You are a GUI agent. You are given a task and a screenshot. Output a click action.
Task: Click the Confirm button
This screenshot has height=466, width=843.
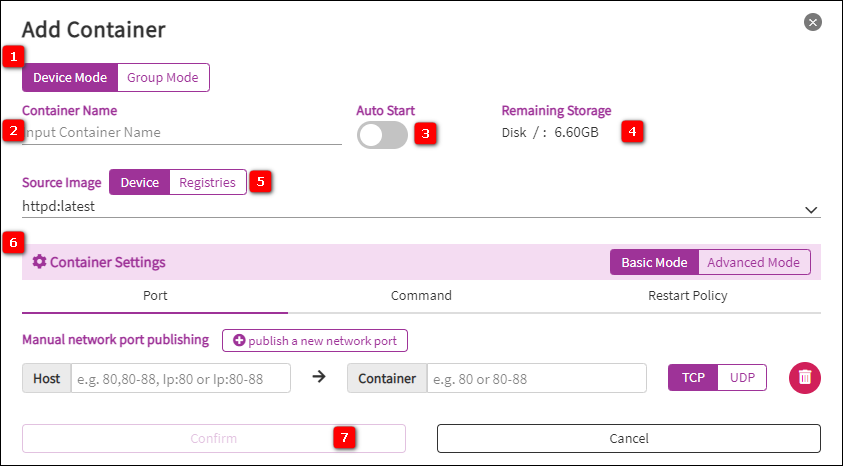coord(213,439)
